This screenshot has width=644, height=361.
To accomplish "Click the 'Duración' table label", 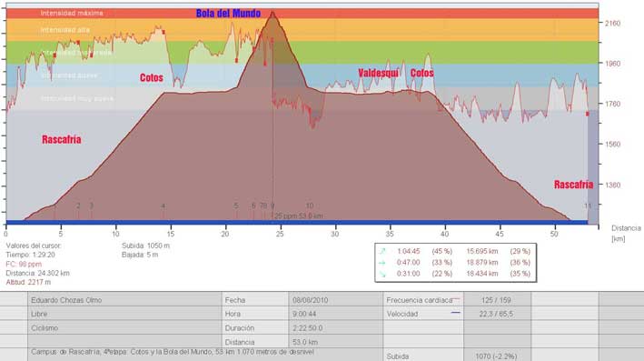I will pos(240,328).
